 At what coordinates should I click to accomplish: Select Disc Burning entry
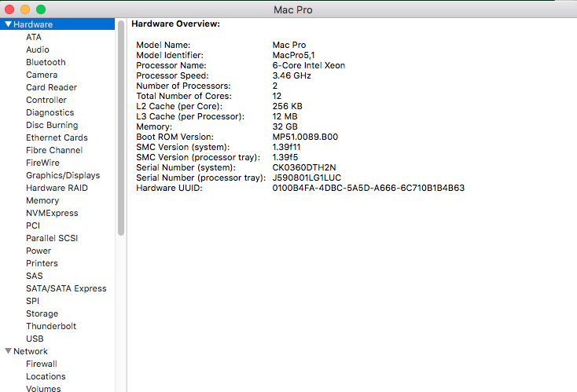(52, 125)
